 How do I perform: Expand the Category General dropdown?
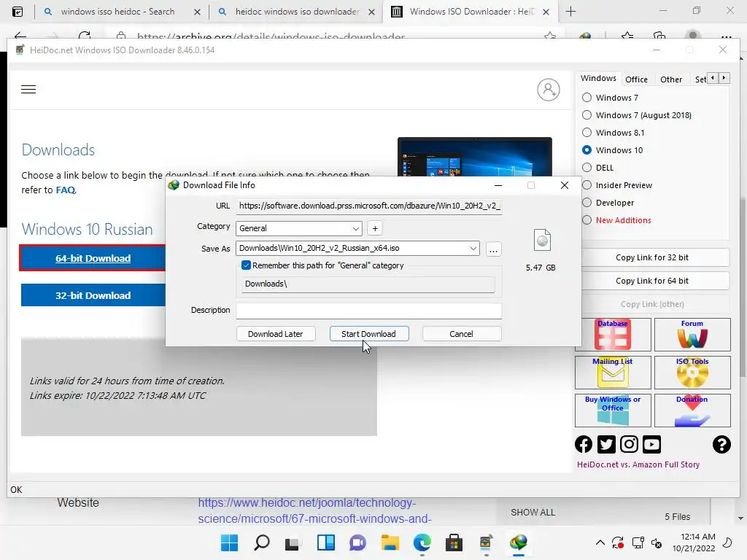355,228
